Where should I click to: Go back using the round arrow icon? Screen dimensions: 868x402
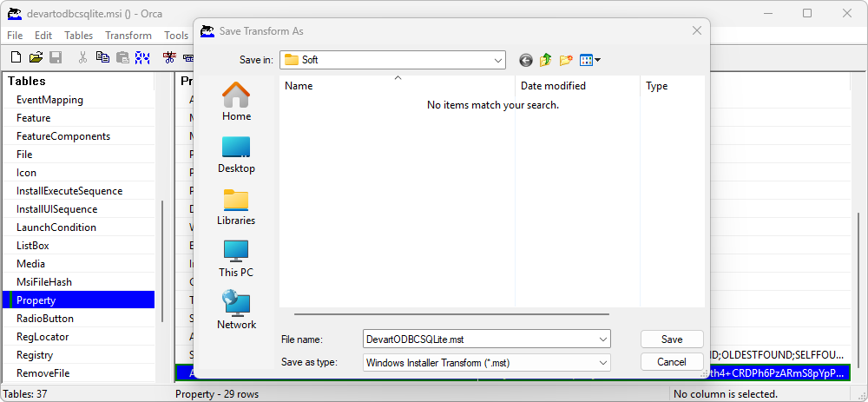526,60
